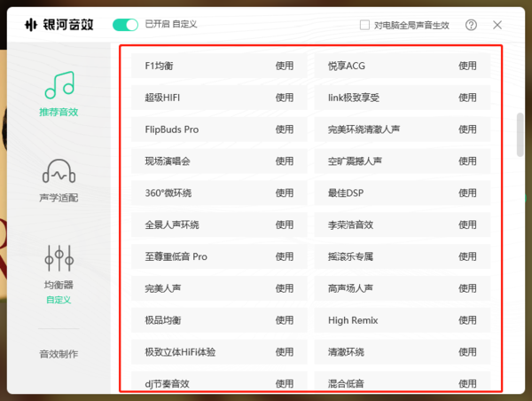Enable 对电脑全局声音生效 checkbox
The image size is (532, 401).
[365, 25]
